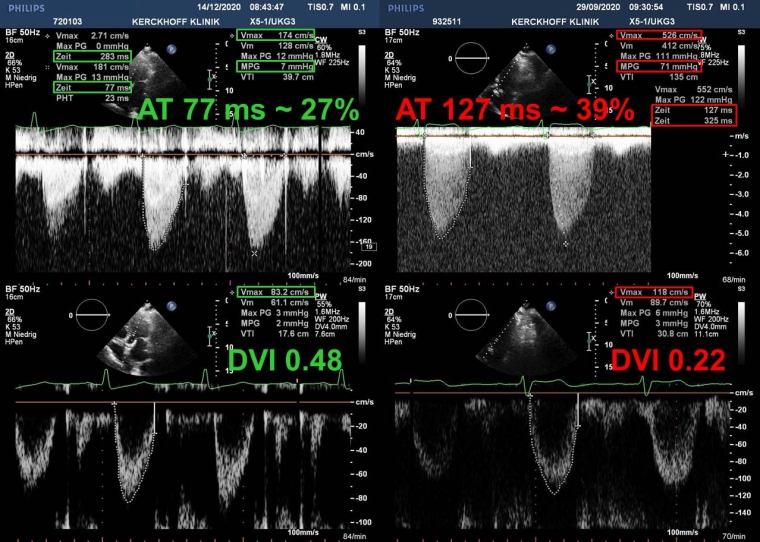This screenshot has height=542, width=760.
Task: Click KERCKHOFF KLINIK in the right header
Action: click(x=555, y=22)
